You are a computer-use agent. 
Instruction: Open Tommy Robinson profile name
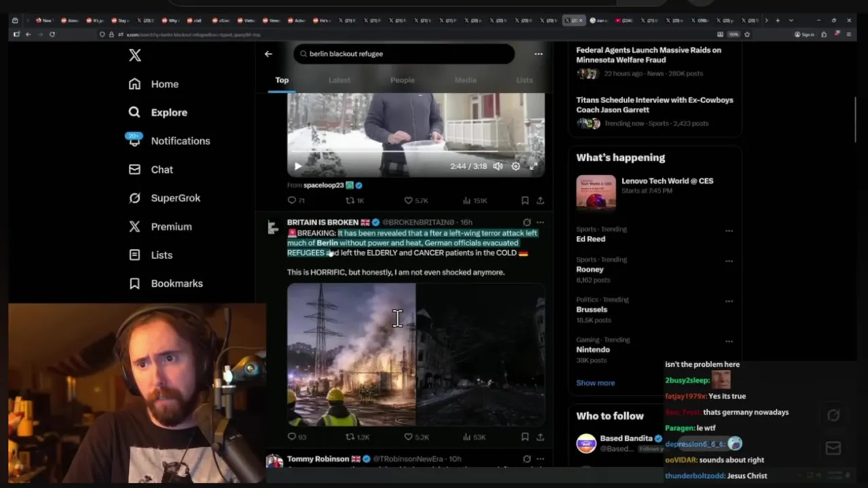tap(318, 459)
